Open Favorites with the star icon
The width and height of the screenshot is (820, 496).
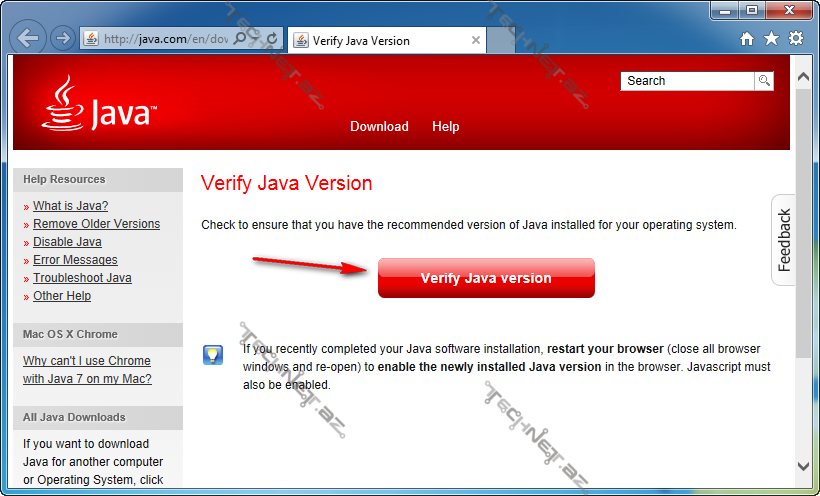point(771,39)
